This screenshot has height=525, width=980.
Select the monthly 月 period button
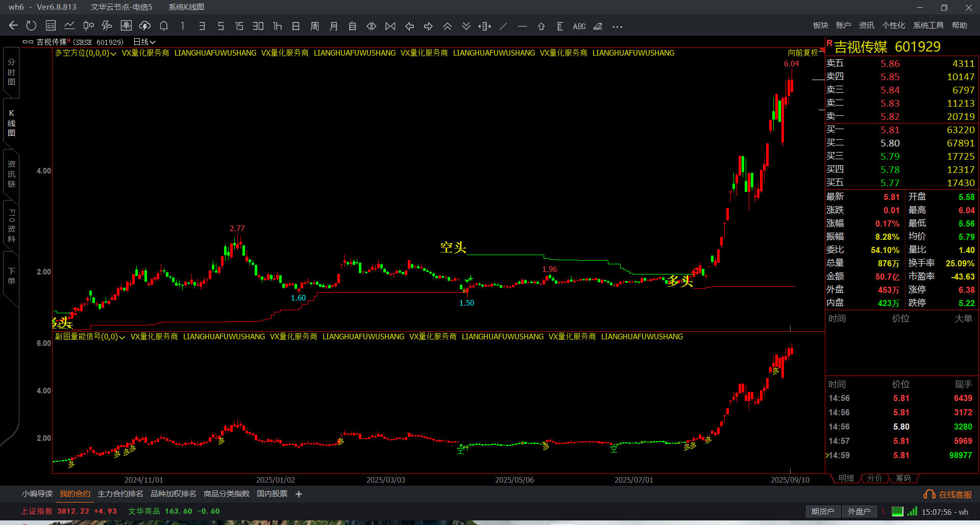tap(333, 26)
